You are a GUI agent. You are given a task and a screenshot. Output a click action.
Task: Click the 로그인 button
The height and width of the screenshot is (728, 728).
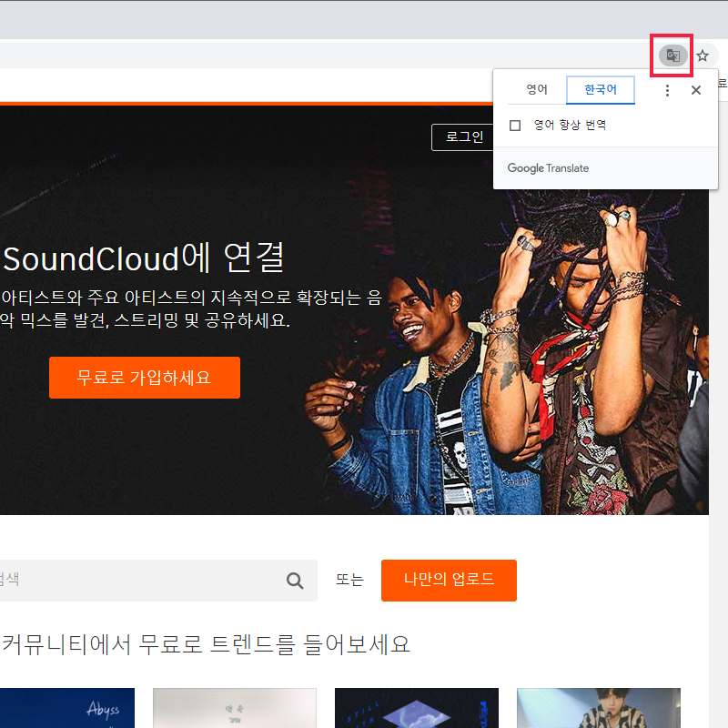[462, 137]
